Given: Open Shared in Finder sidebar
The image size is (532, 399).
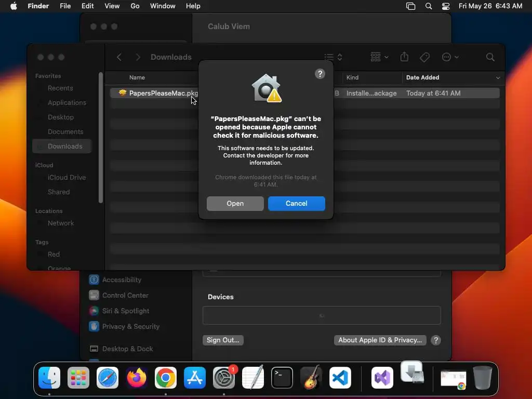Looking at the screenshot, I should point(59,192).
